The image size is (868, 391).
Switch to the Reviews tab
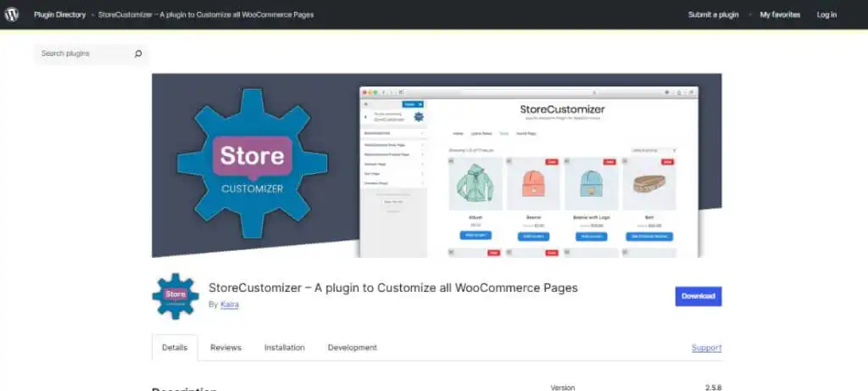[x=225, y=348]
